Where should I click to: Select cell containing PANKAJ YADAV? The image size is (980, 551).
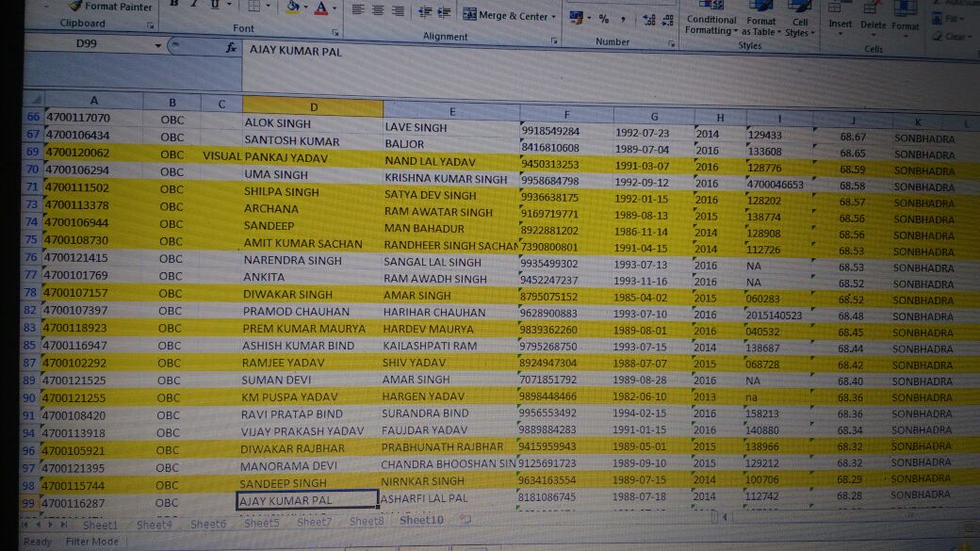(x=312, y=158)
